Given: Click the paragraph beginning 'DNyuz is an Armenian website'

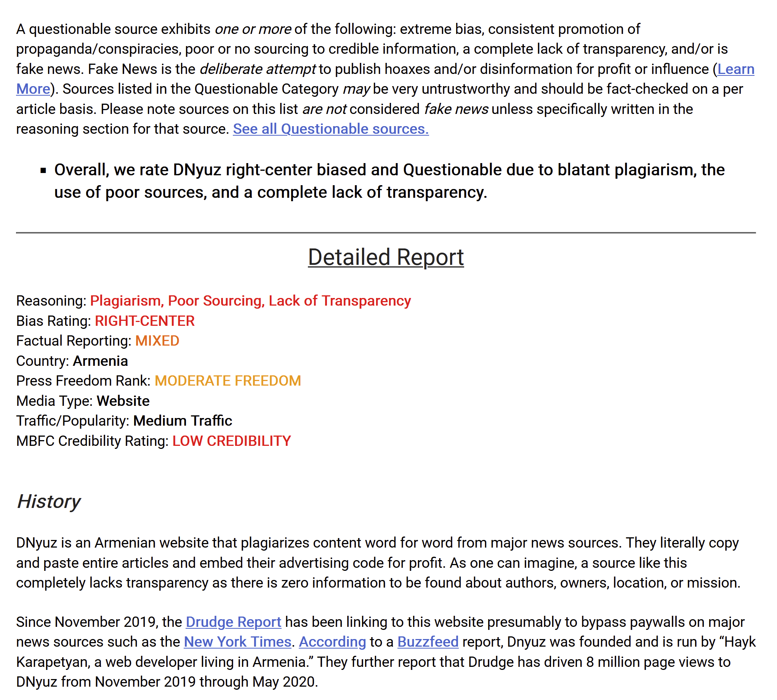Looking at the screenshot, I should (x=377, y=563).
